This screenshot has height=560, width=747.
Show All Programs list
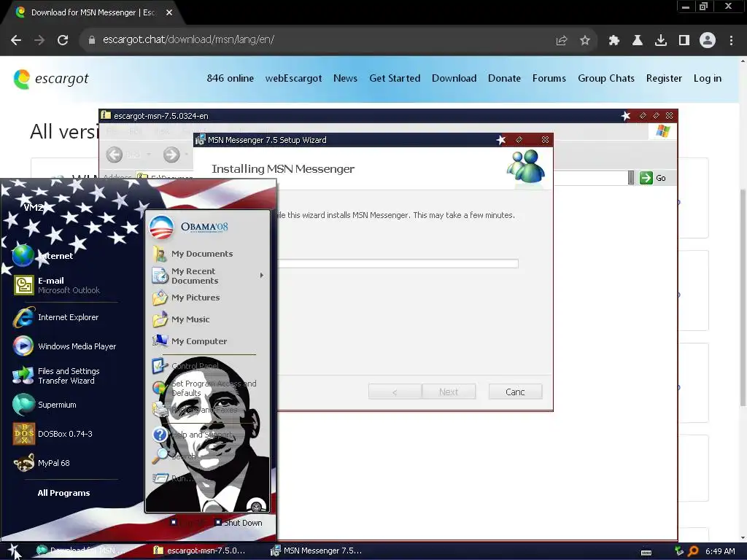pos(64,493)
